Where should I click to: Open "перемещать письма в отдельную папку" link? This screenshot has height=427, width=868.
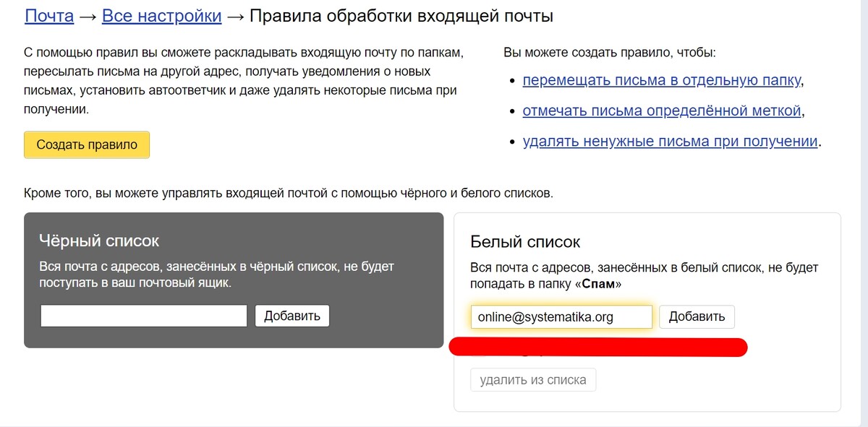point(661,80)
